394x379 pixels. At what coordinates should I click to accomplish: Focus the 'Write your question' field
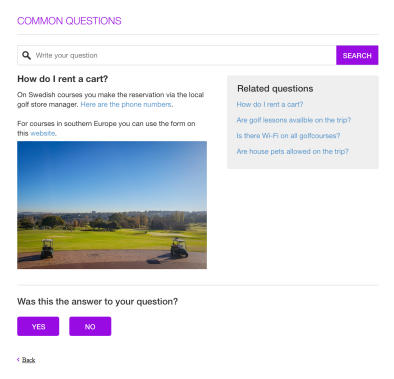tap(177, 55)
